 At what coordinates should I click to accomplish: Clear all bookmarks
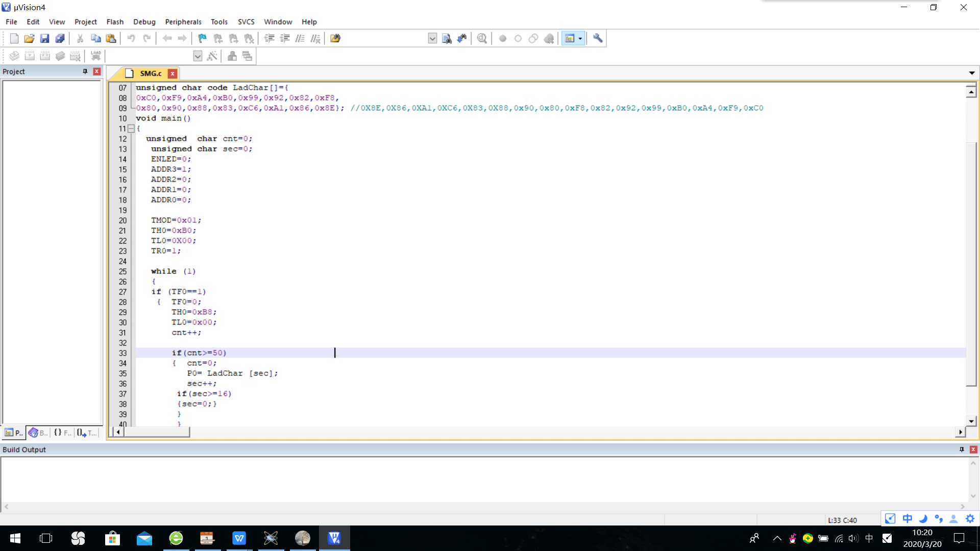(249, 38)
